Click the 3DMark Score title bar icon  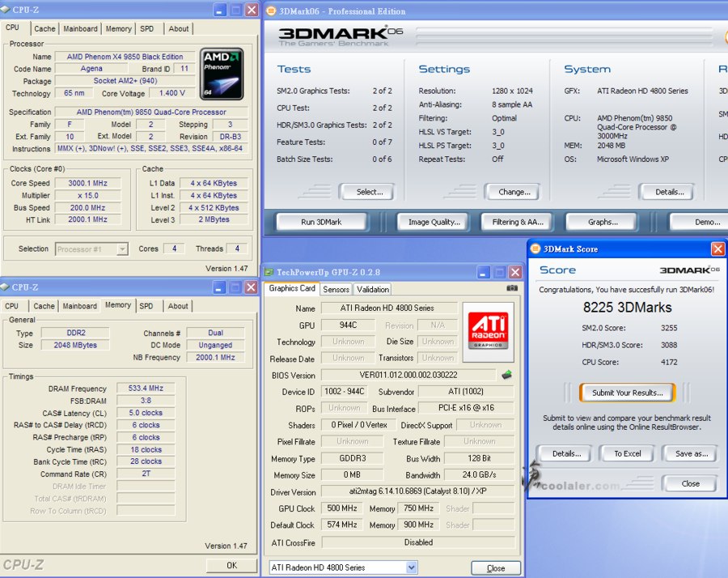[535, 249]
